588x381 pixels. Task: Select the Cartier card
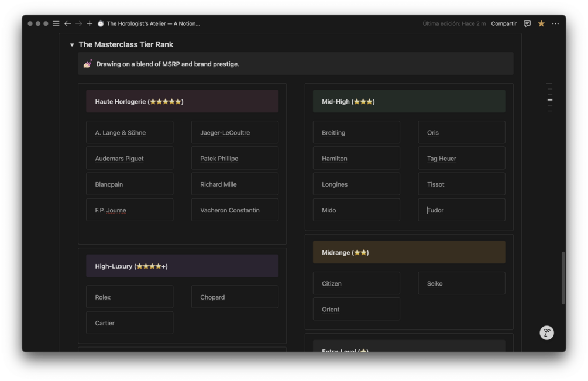click(130, 323)
